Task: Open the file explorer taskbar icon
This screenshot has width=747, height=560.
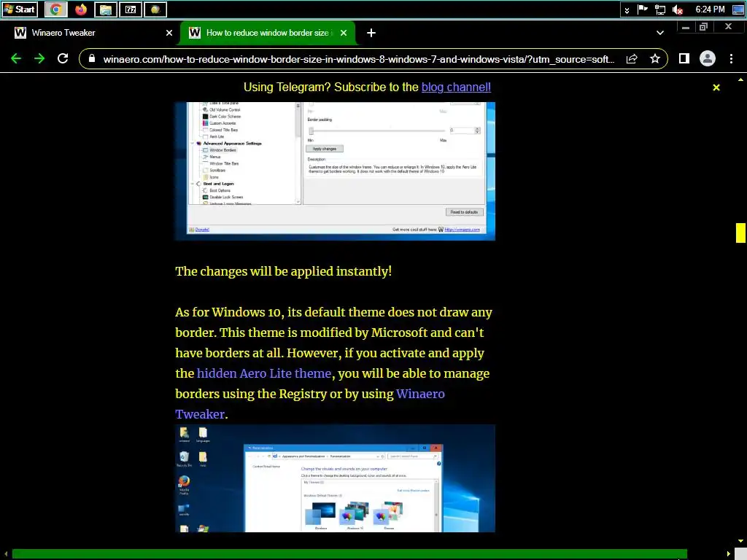Action: pyautogui.click(x=106, y=9)
